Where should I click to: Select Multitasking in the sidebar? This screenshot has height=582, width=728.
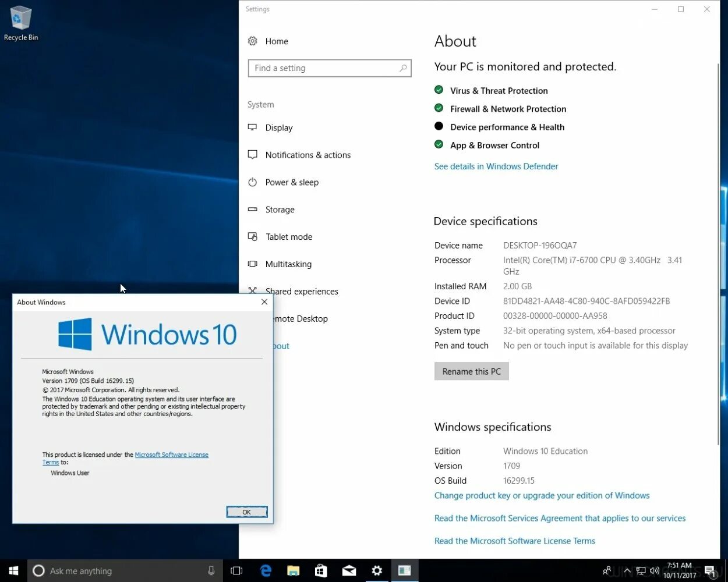pos(288,264)
